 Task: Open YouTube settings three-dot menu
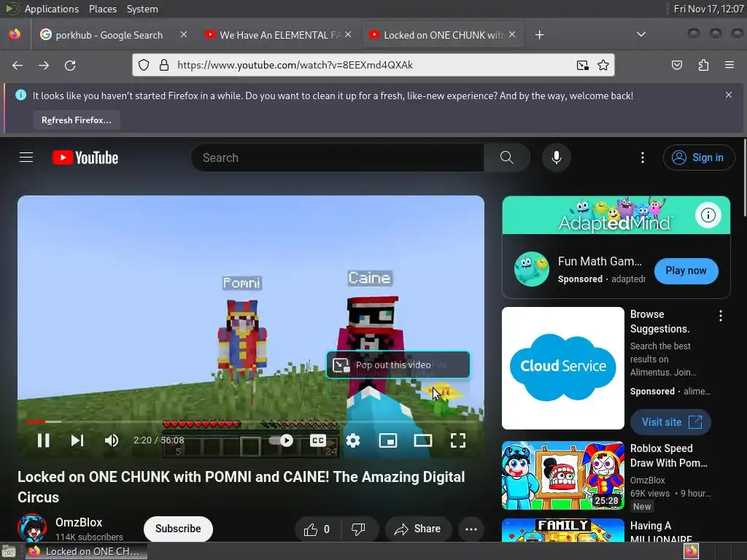coord(643,157)
